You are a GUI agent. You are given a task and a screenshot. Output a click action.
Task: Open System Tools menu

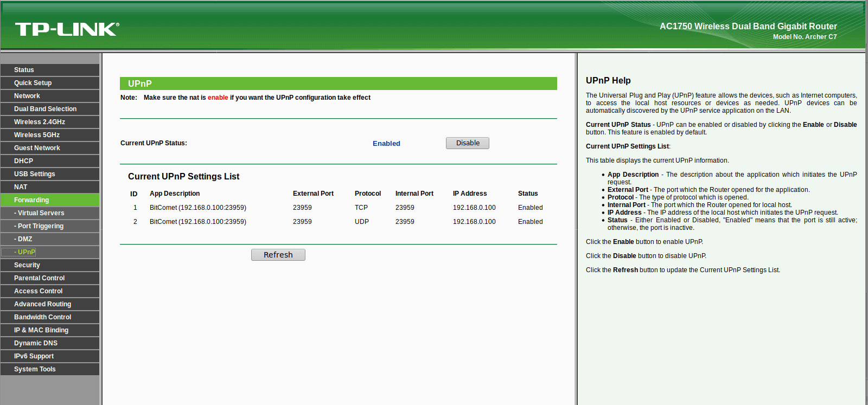click(50, 369)
